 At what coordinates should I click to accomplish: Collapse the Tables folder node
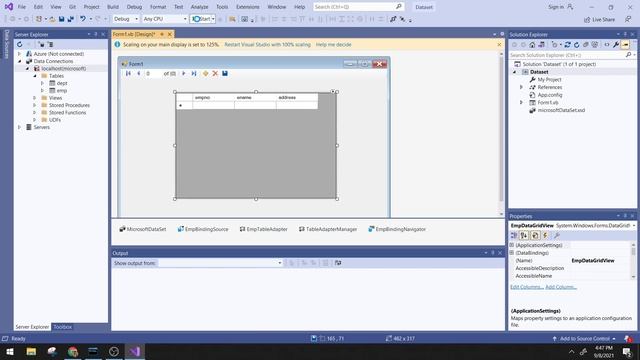pyautogui.click(x=35, y=76)
